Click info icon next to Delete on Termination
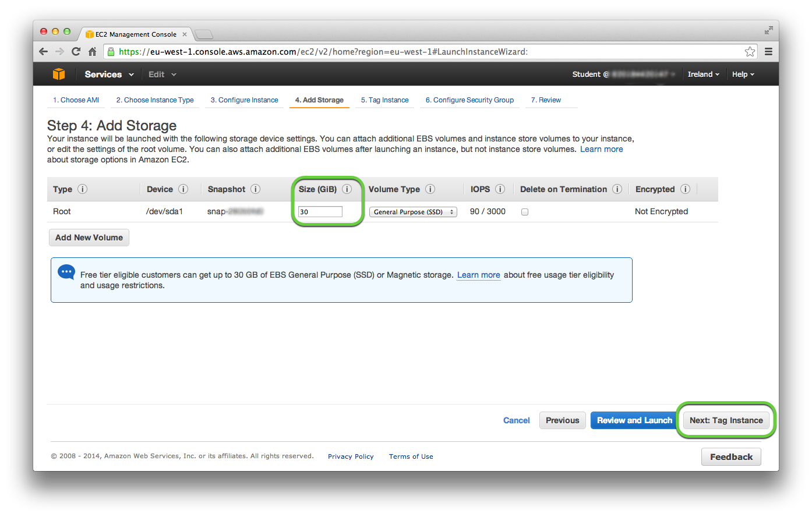 (x=617, y=189)
